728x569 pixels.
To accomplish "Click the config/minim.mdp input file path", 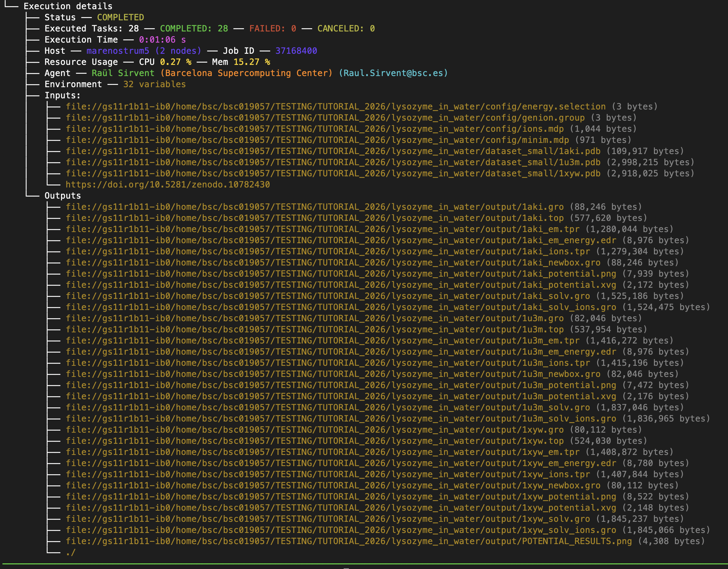I will coord(317,140).
